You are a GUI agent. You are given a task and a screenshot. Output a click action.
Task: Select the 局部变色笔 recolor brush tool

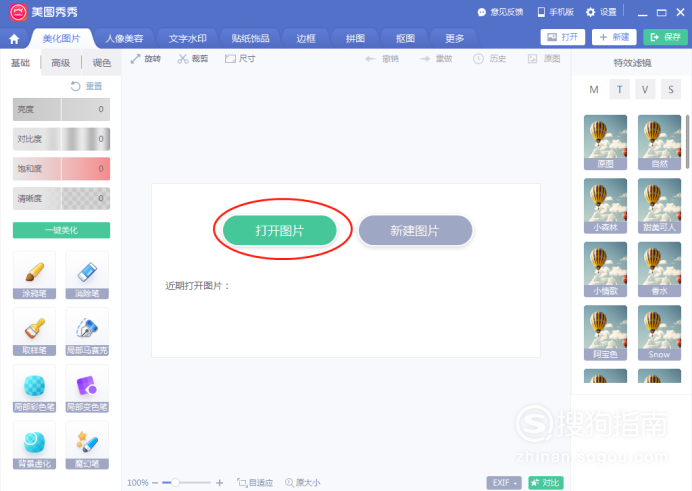(87, 389)
